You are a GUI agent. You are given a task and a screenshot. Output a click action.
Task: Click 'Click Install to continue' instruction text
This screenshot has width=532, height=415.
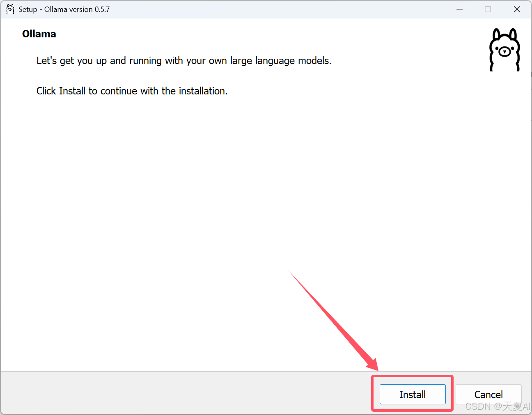(x=132, y=91)
